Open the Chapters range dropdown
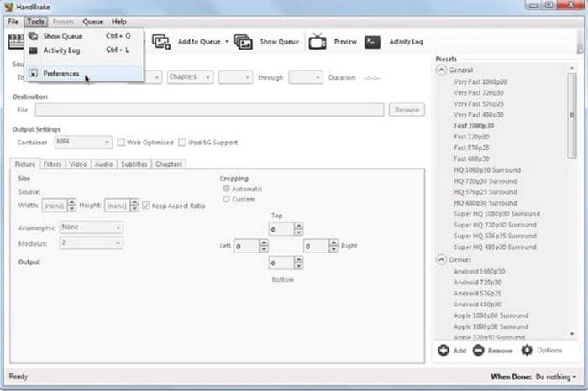 pyautogui.click(x=190, y=77)
